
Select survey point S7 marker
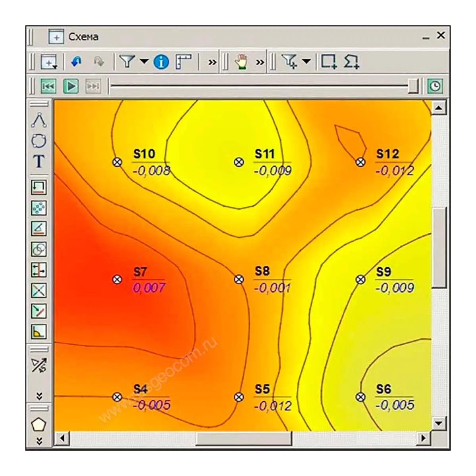click(x=117, y=279)
